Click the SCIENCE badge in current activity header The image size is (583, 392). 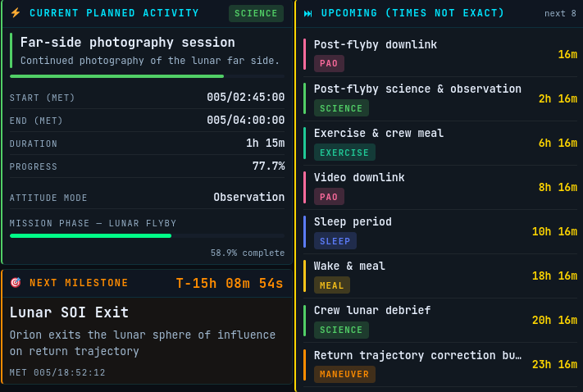tap(256, 13)
